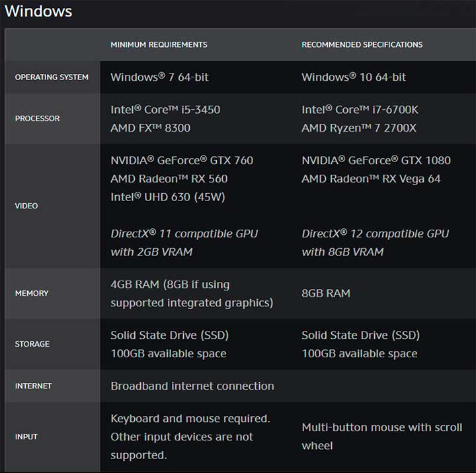Click the "OPERATING SYSTEM" row label
476x473 pixels.
[x=52, y=77]
